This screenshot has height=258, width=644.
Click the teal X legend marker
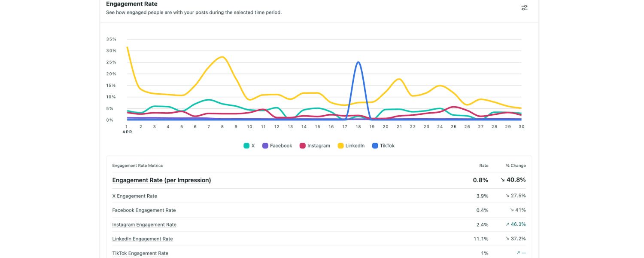[246, 146]
